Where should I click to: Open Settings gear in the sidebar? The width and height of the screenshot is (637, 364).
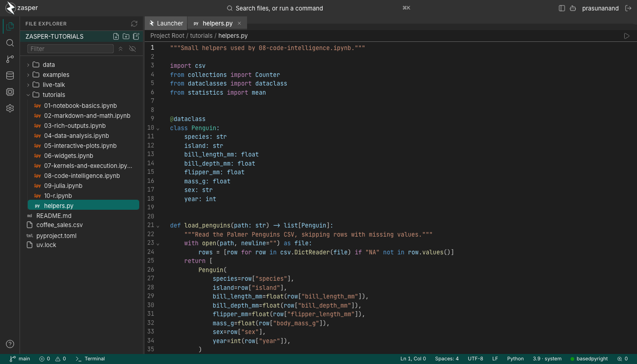10,108
